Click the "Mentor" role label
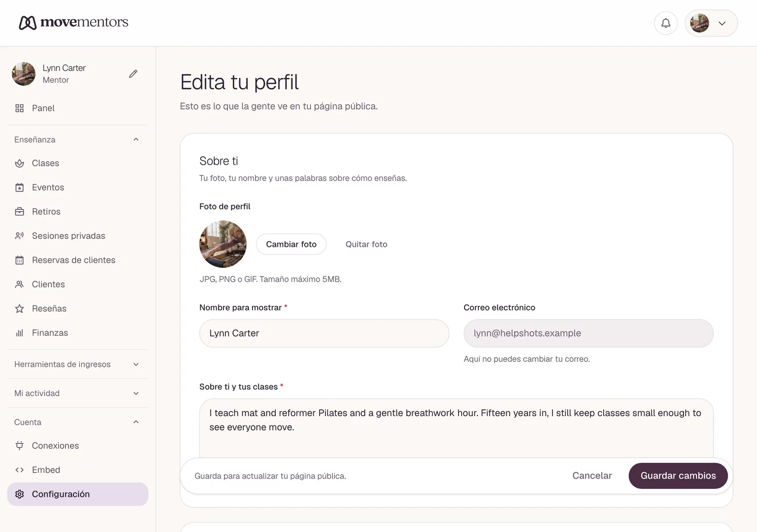The height and width of the screenshot is (532, 757). coord(56,80)
